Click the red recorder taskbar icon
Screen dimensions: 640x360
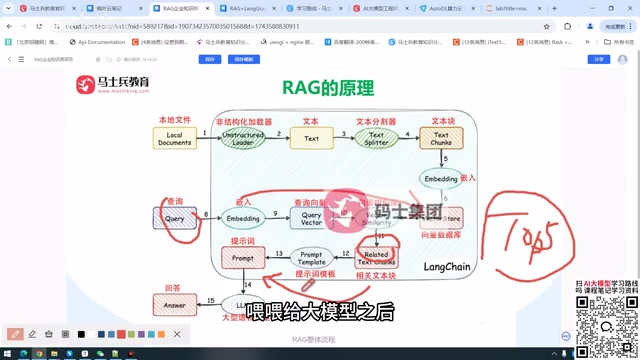click(131, 353)
